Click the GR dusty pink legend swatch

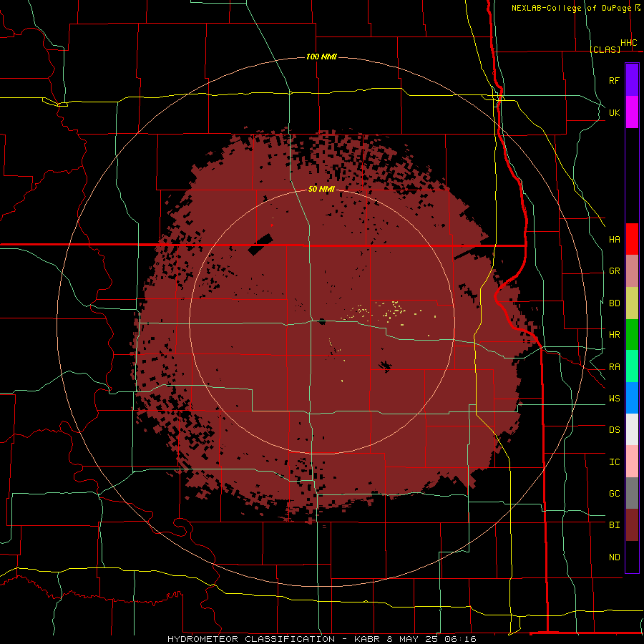tap(632, 271)
